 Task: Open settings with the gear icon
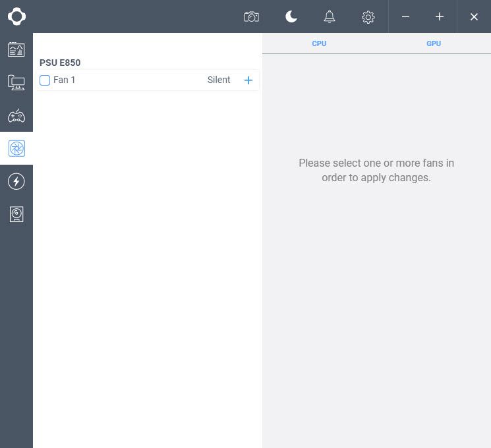[x=368, y=17]
